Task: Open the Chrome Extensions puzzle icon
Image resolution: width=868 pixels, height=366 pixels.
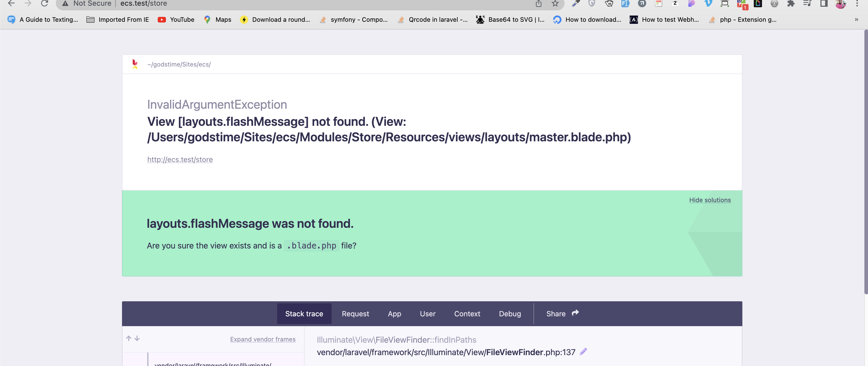Action: click(791, 4)
